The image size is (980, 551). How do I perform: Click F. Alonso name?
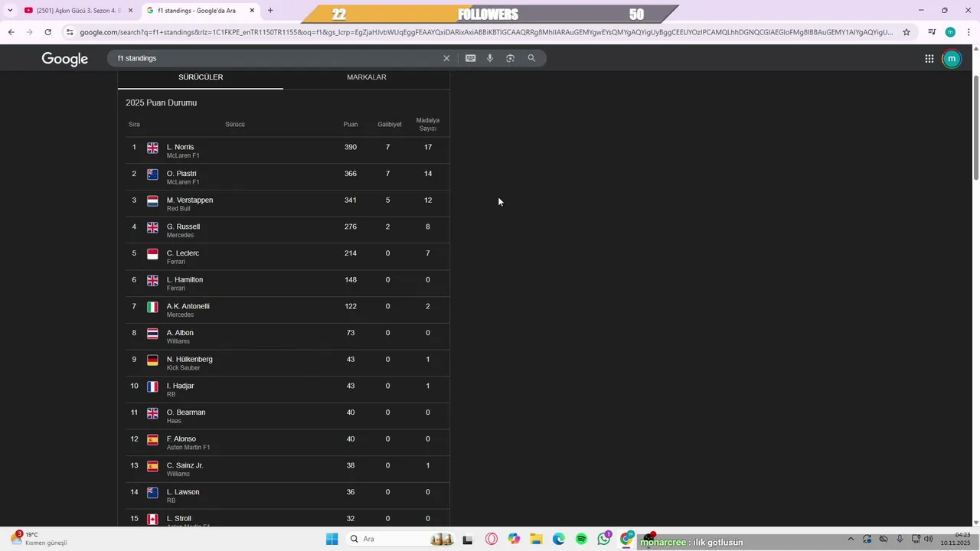(181, 439)
